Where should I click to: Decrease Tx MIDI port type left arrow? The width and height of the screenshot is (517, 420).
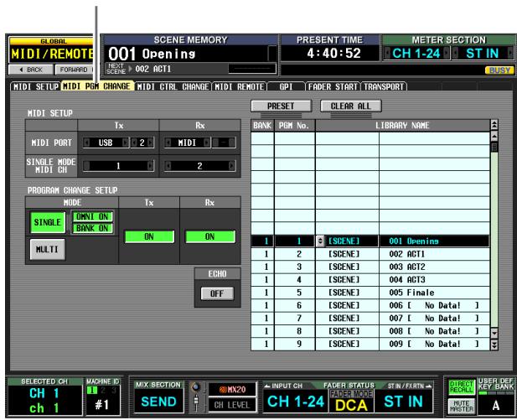(x=86, y=143)
